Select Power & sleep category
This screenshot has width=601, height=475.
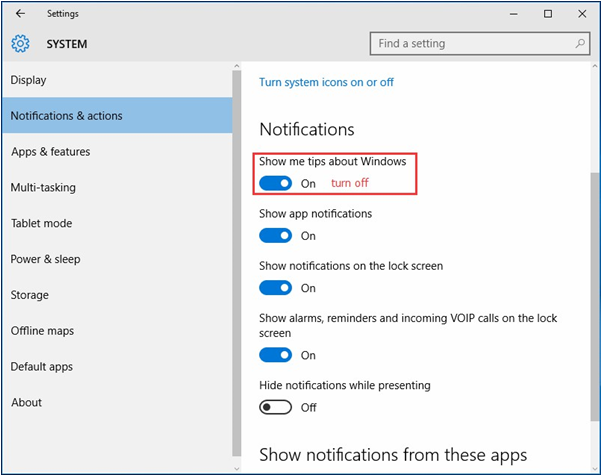[x=117, y=259]
